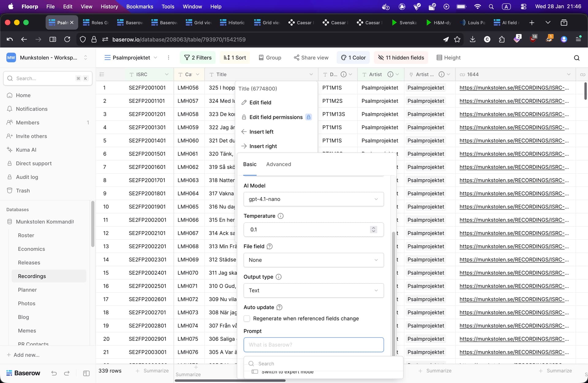
Task: Click the Temperature info icon
Action: [x=281, y=216]
